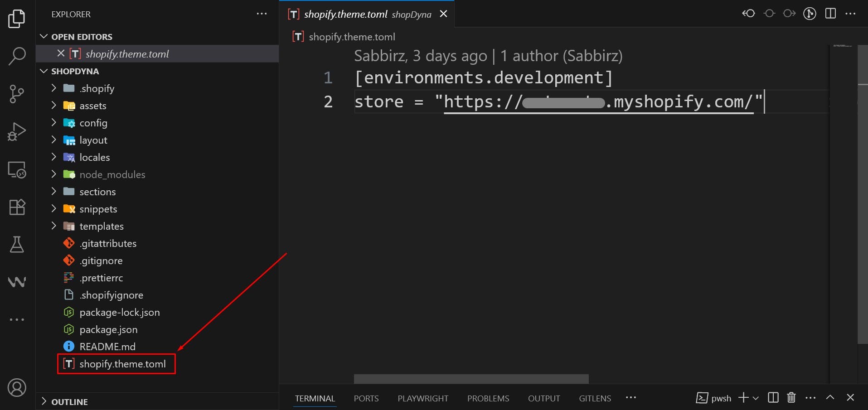The width and height of the screenshot is (868, 410).
Task: Kill the terminal with trash icon
Action: 791,398
